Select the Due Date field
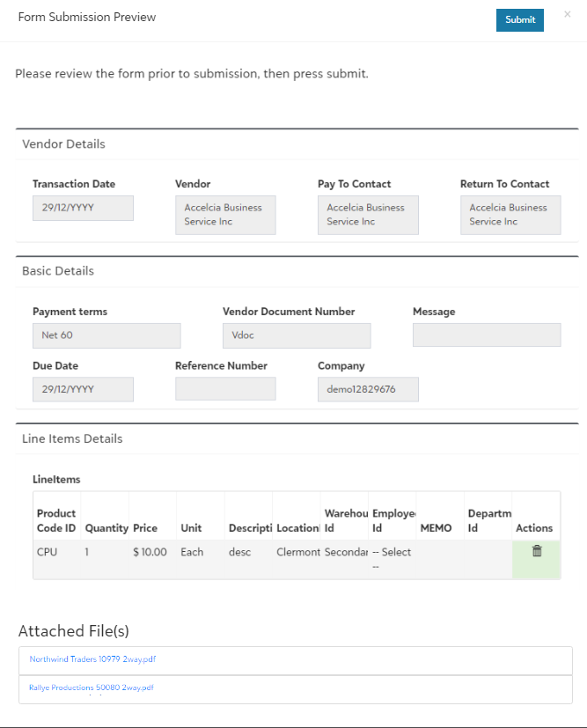 point(83,390)
